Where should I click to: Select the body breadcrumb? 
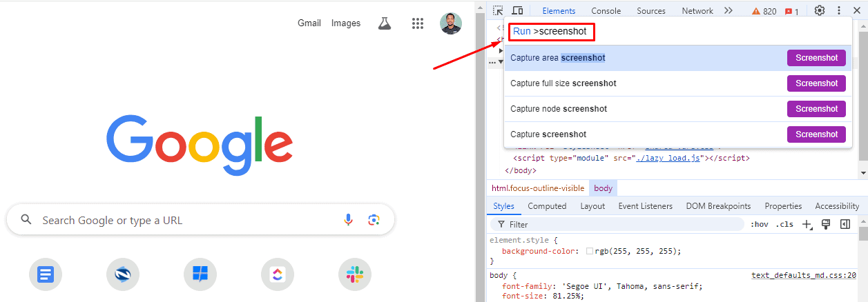(x=603, y=188)
